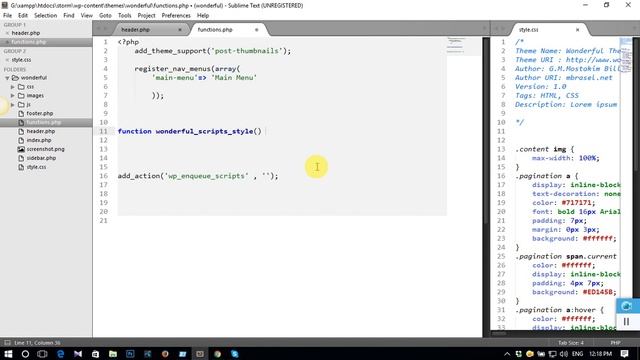640x360 pixels.
Task: Open header.php from the folder tree
Action: [41, 131]
